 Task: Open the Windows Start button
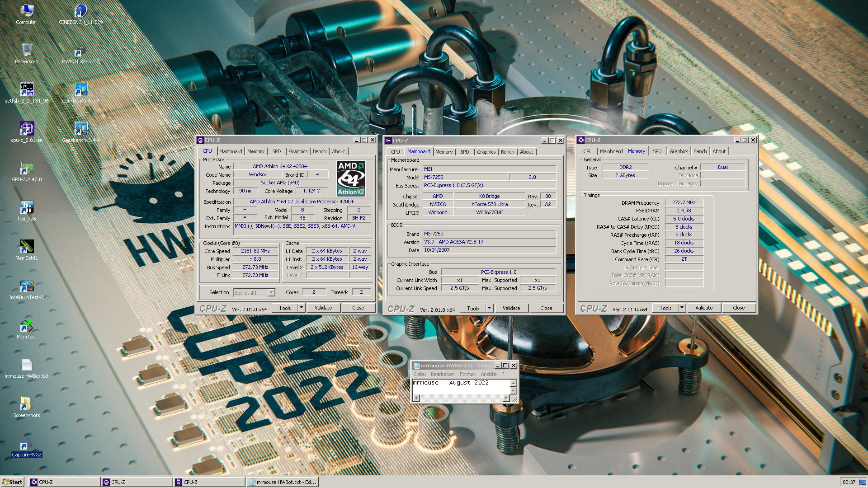click(12, 482)
